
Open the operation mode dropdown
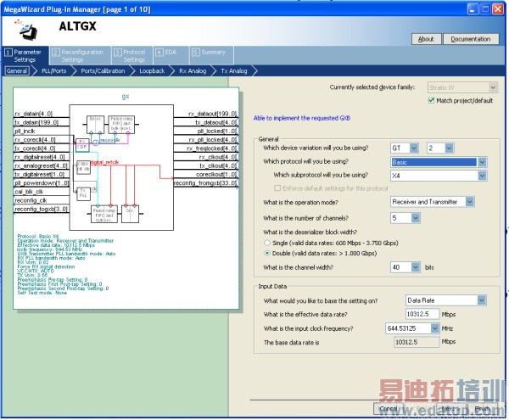click(433, 202)
